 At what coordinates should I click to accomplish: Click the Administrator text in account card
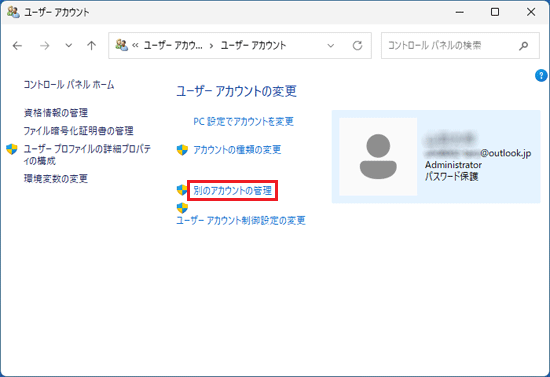coord(453,165)
